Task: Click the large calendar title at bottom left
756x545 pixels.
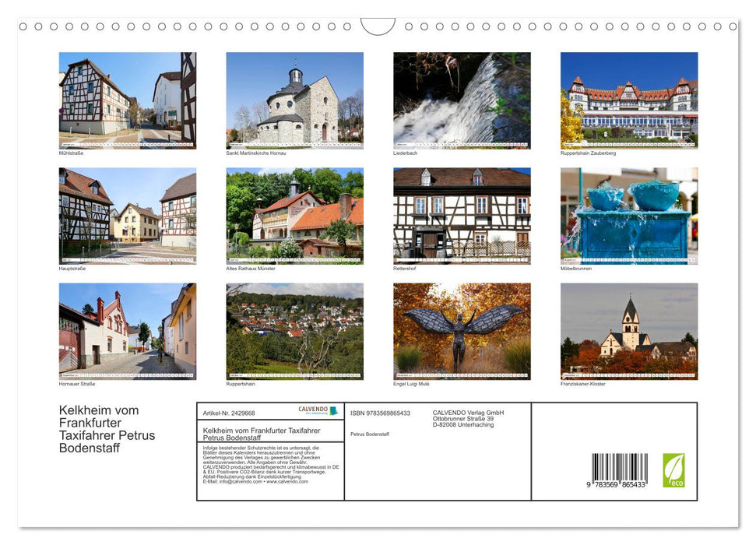Action: (x=107, y=429)
